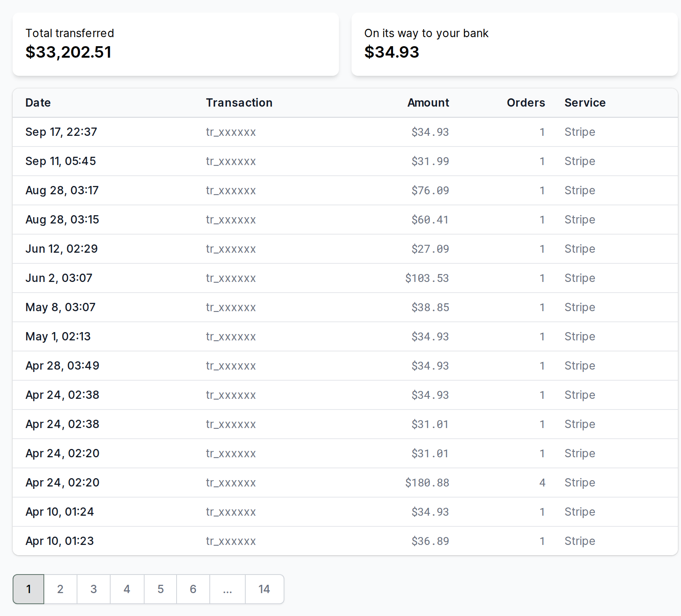
Task: Select the Jun 2, 03:07 row date
Action: 59,278
